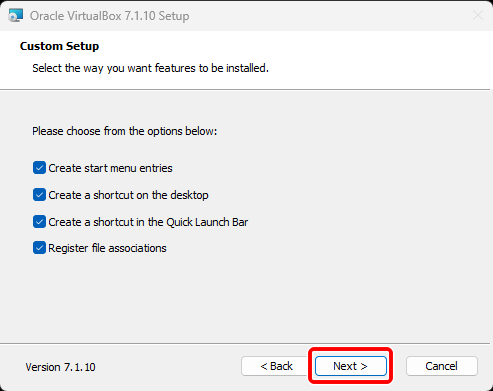Go back with the < Back button

[276, 366]
